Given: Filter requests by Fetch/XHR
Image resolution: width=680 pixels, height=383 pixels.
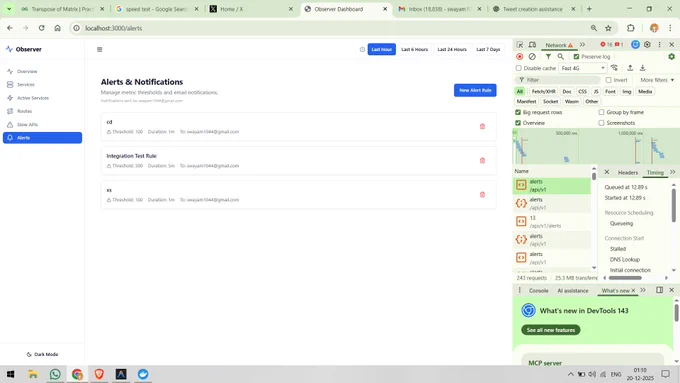Looking at the screenshot, I should [x=543, y=92].
